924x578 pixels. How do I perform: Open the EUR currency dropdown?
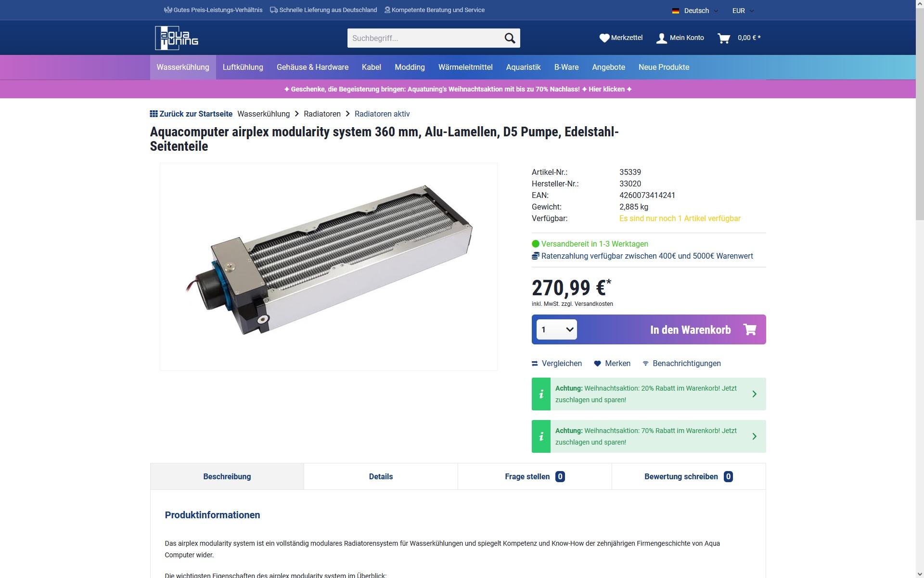pyautogui.click(x=743, y=11)
